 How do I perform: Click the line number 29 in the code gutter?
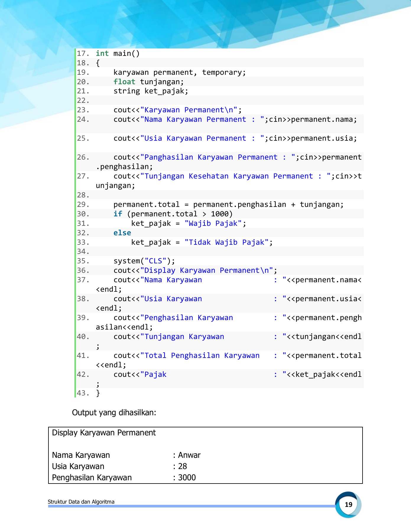pos(83,205)
